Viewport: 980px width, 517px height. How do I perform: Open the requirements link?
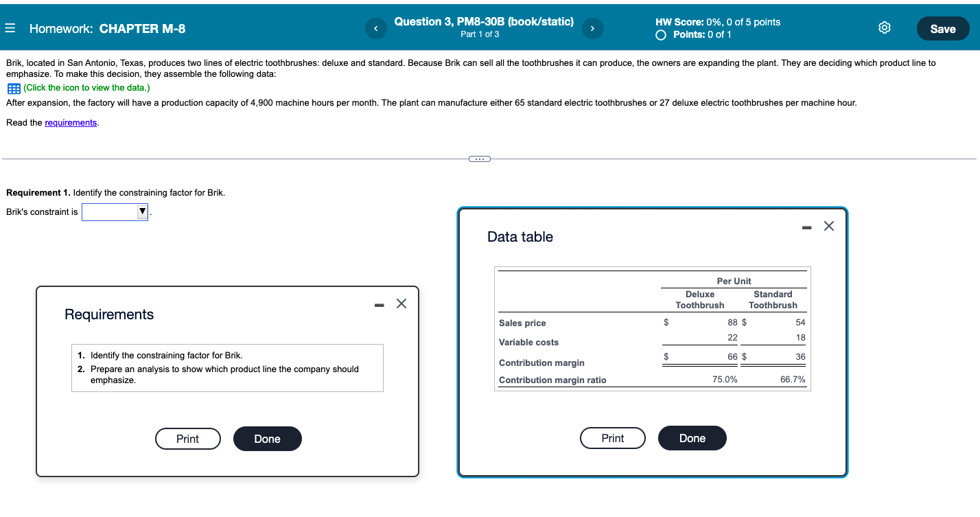click(71, 122)
